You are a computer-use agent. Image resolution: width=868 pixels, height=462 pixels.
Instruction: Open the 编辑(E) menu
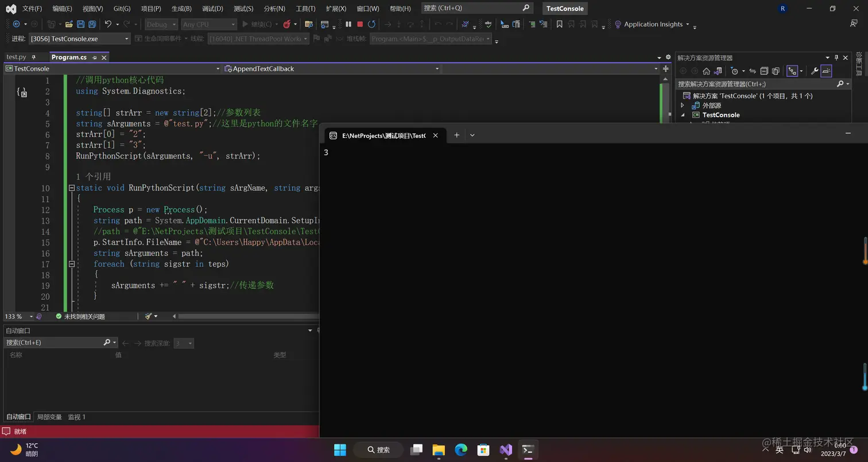[62, 9]
